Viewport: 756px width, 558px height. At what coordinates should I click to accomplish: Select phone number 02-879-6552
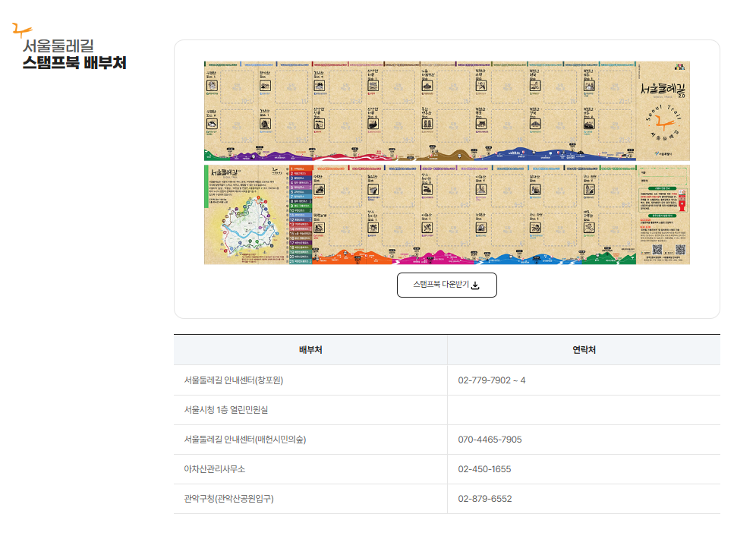[x=484, y=499]
